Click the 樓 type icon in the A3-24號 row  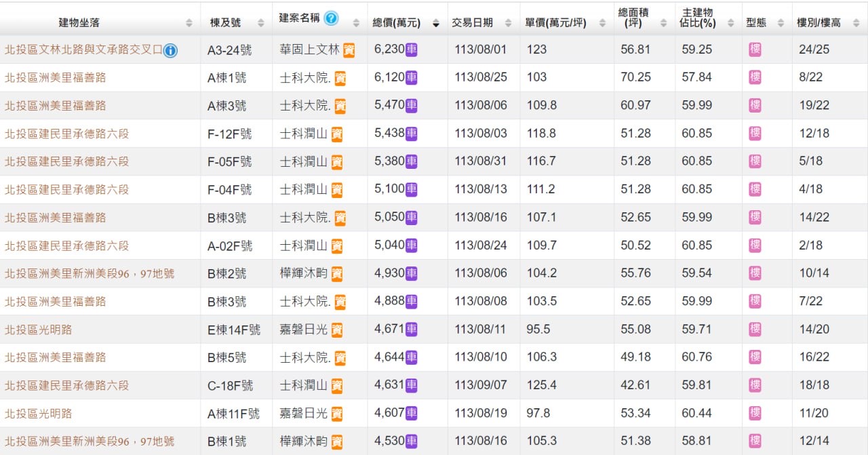[755, 50]
